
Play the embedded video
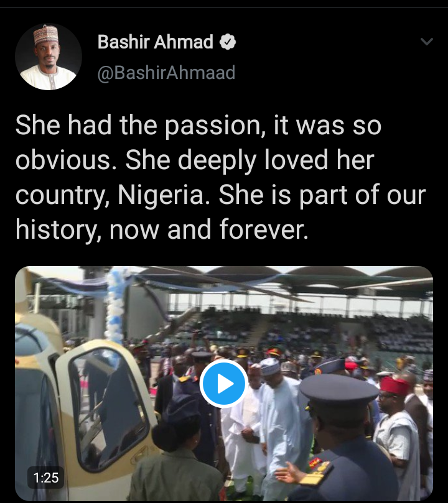pos(224,384)
